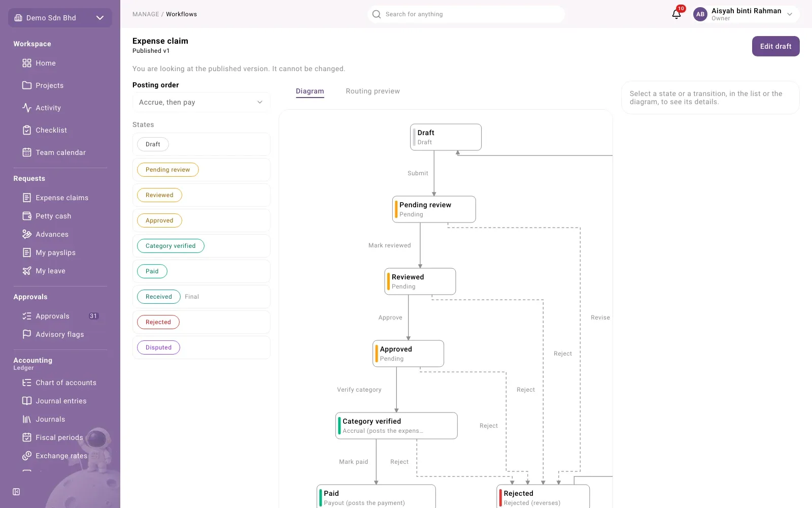Switch to the Routing preview tab
812x508 pixels.
(373, 91)
